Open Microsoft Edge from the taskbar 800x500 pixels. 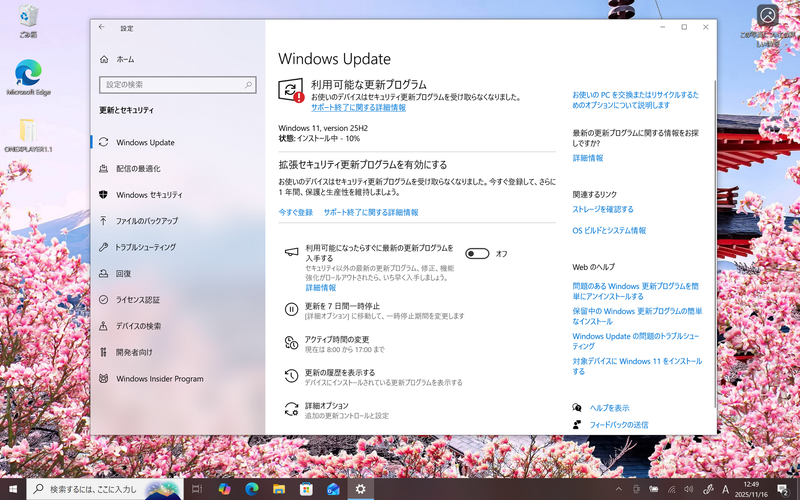(x=252, y=489)
